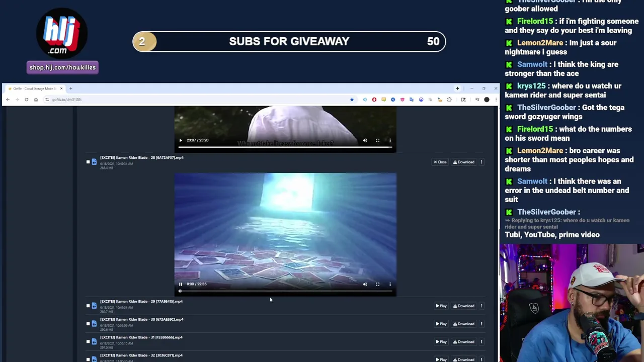644x362 pixels.
Task: Download Kamen Rider Blade 28 file
Action: point(464,162)
